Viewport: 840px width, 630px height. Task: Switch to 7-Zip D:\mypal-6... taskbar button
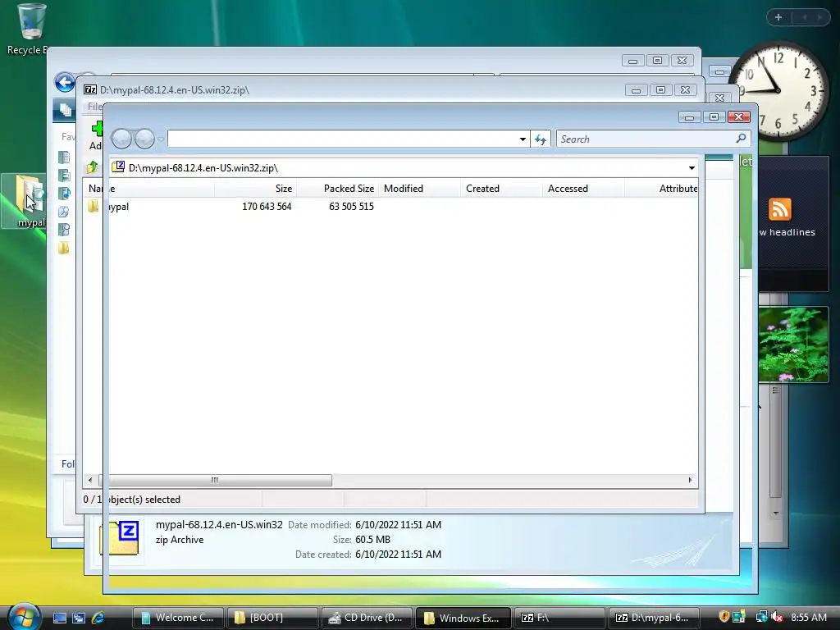click(x=655, y=618)
